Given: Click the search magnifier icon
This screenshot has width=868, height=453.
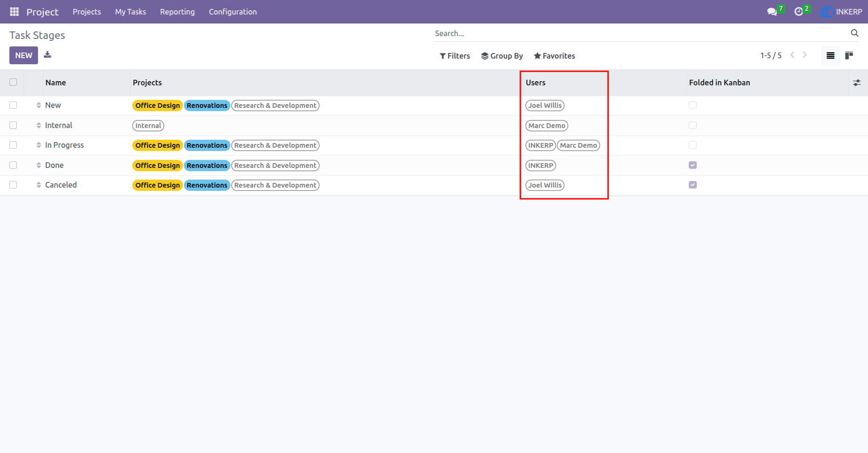Looking at the screenshot, I should click(x=854, y=33).
